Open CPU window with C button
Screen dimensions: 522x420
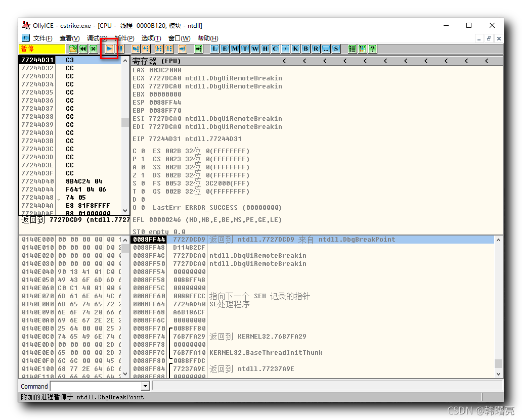point(275,49)
